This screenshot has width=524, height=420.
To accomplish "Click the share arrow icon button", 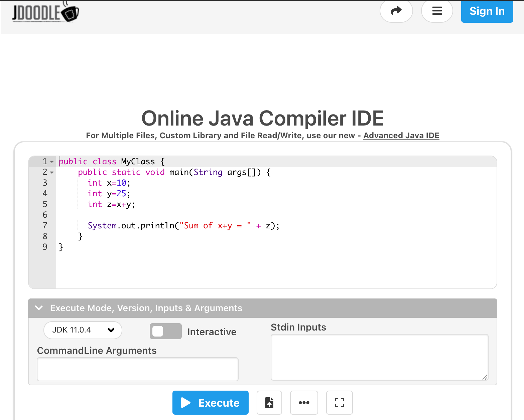I will coord(396,11).
